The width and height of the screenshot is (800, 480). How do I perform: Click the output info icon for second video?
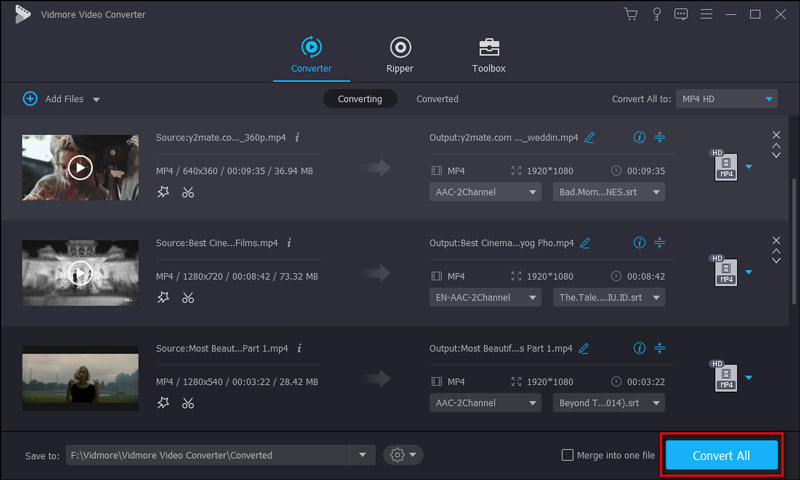[640, 242]
